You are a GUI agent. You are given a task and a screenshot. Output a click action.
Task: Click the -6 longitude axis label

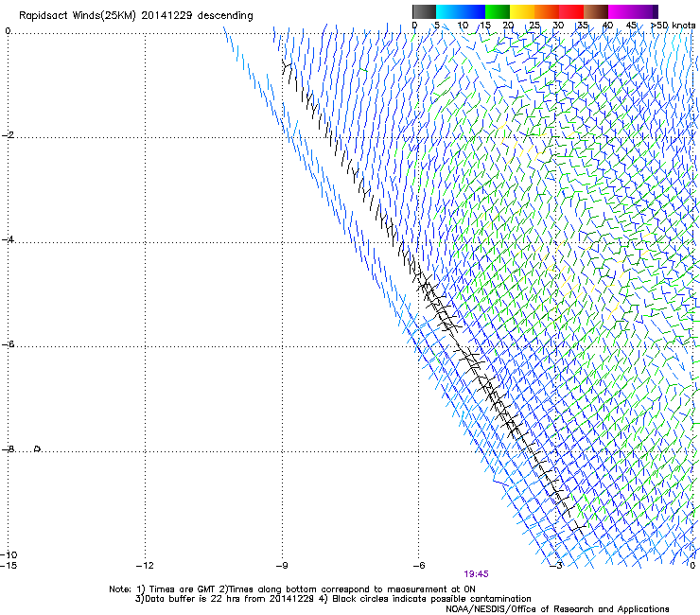418,566
